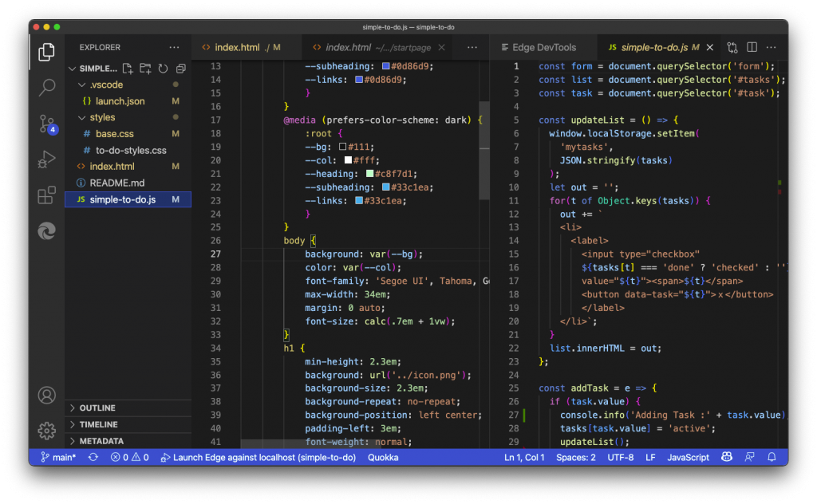Open Problems via errors and warnings indicator
Image resolution: width=817 pixels, height=504 pixels.
point(130,457)
